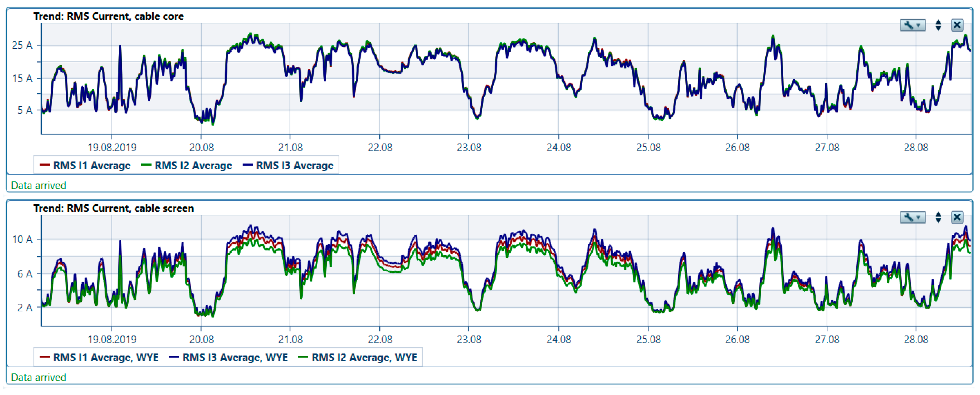Toggle RMS I3 Average legend entry

[294, 166]
